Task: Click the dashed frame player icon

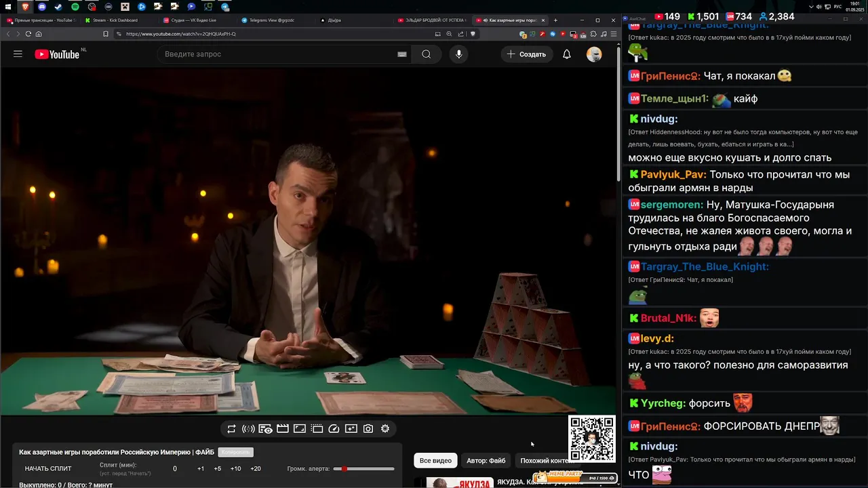Action: point(317,428)
